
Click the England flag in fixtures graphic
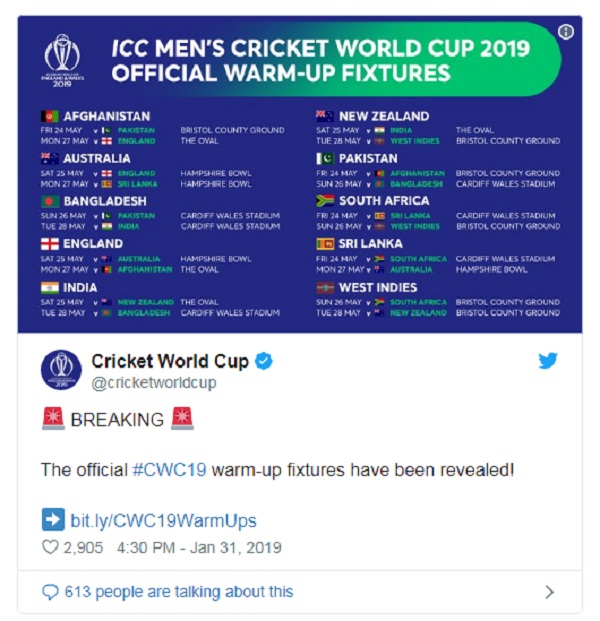[x=50, y=244]
